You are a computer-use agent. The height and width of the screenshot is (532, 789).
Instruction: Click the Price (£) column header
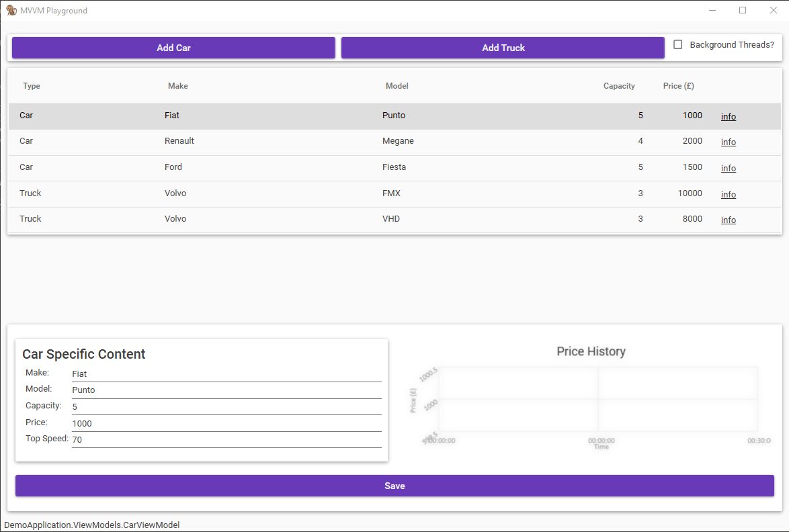[678, 86]
